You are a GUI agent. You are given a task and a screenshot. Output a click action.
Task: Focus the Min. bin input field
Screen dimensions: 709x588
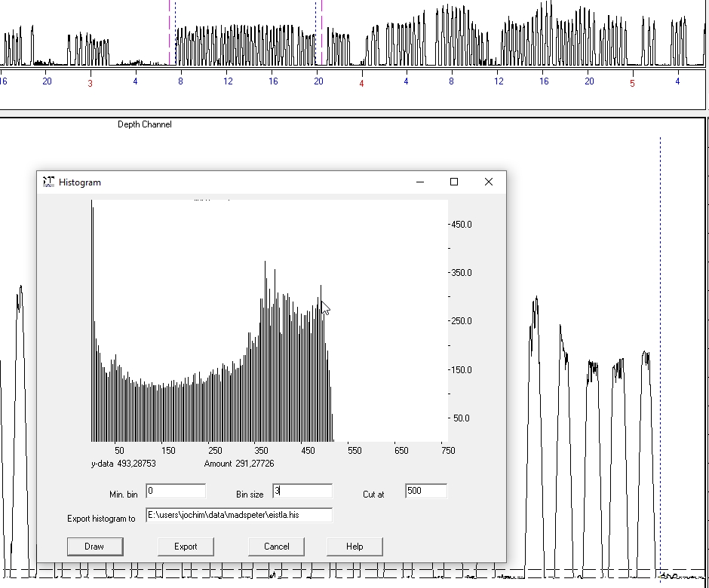pos(176,492)
